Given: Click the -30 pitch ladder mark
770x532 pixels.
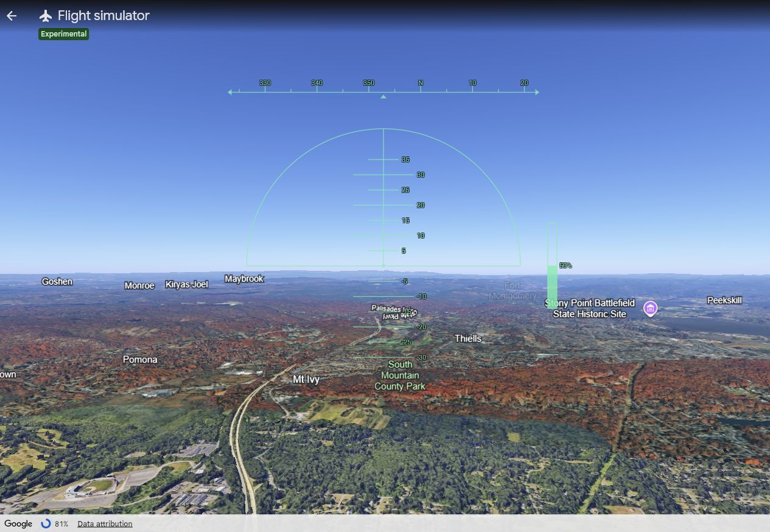Looking at the screenshot, I should click(x=421, y=357).
